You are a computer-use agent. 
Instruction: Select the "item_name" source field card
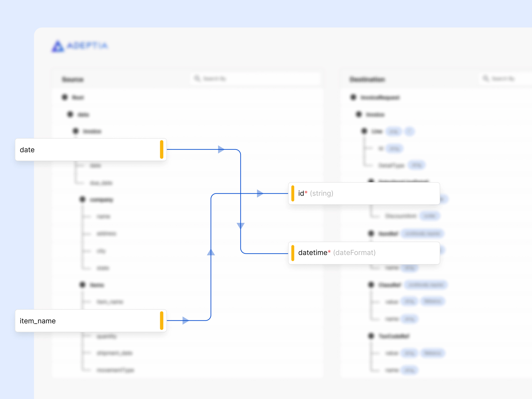pos(91,321)
